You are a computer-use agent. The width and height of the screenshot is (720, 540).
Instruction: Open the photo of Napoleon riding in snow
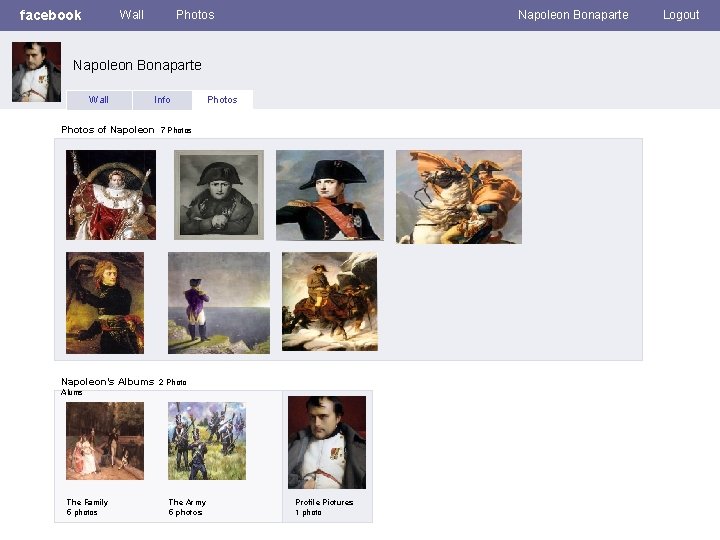pos(330,302)
